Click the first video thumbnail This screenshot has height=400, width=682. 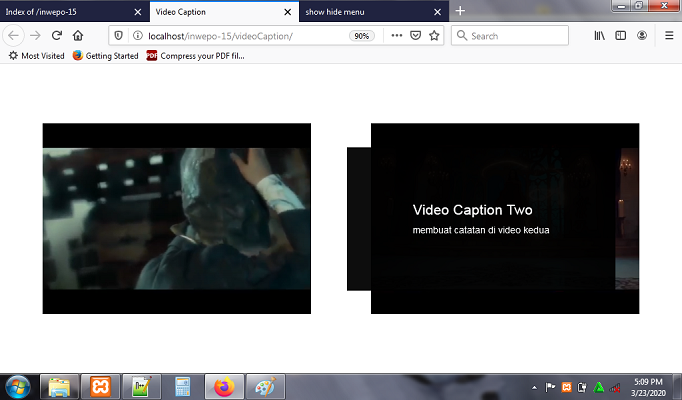point(177,218)
